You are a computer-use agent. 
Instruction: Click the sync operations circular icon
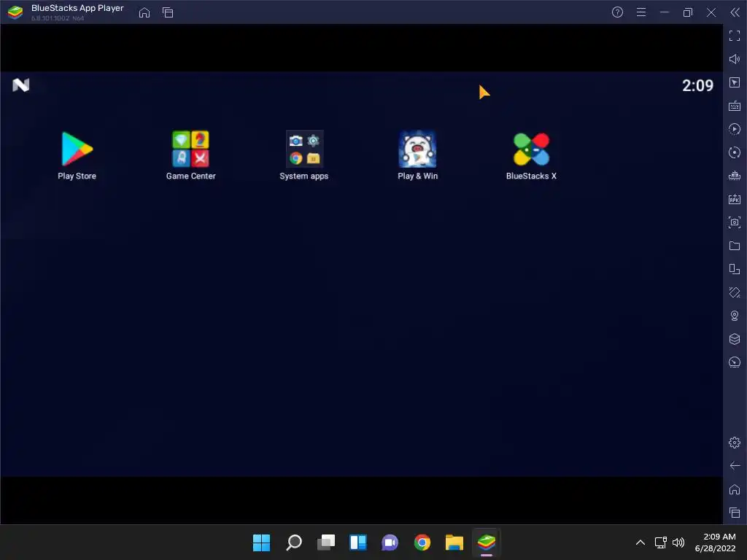[735, 152]
